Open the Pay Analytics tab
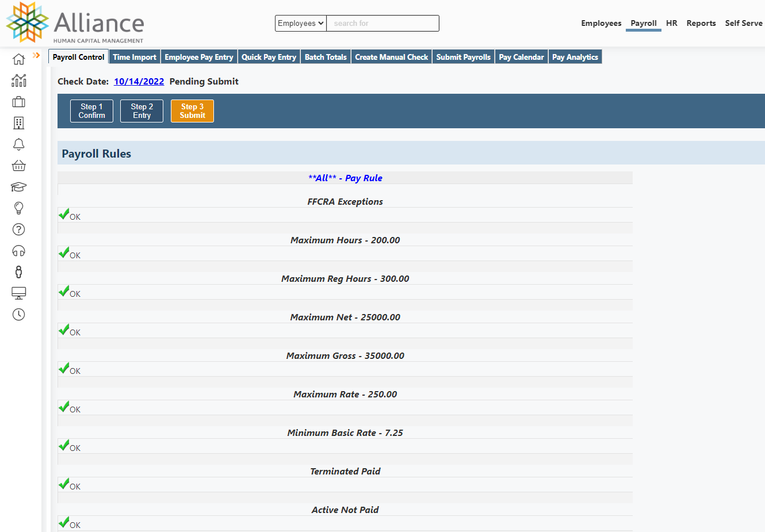This screenshot has height=532, width=765. tap(575, 57)
